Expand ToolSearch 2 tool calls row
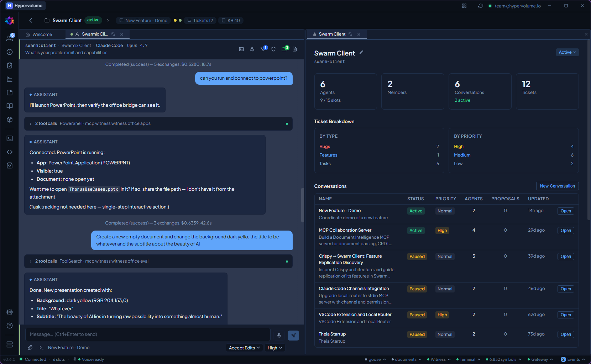 (158, 261)
